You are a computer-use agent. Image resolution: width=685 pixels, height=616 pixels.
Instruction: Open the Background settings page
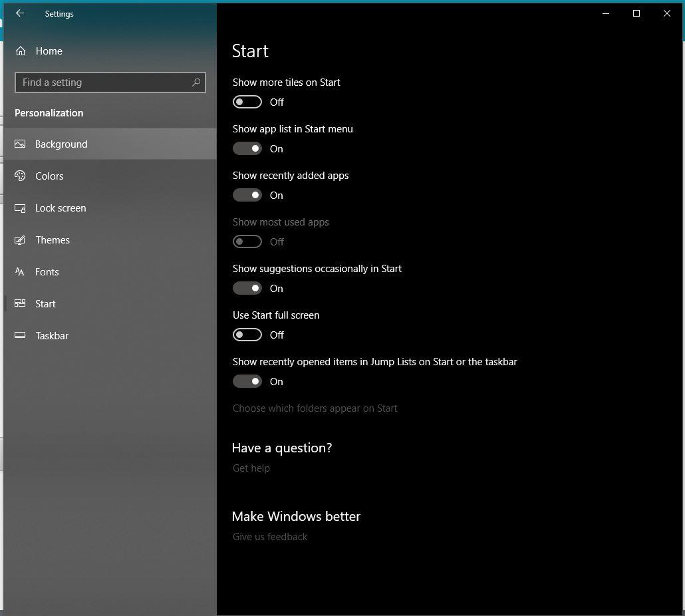tap(110, 144)
